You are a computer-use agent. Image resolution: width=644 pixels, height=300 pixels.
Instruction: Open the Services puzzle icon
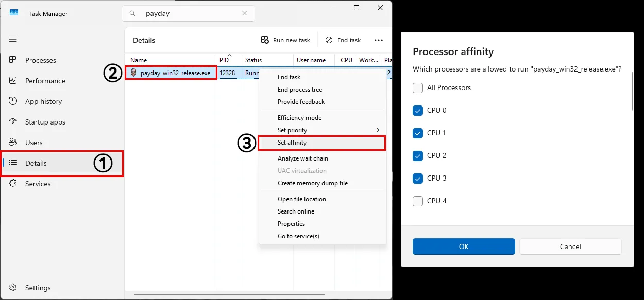tap(13, 184)
